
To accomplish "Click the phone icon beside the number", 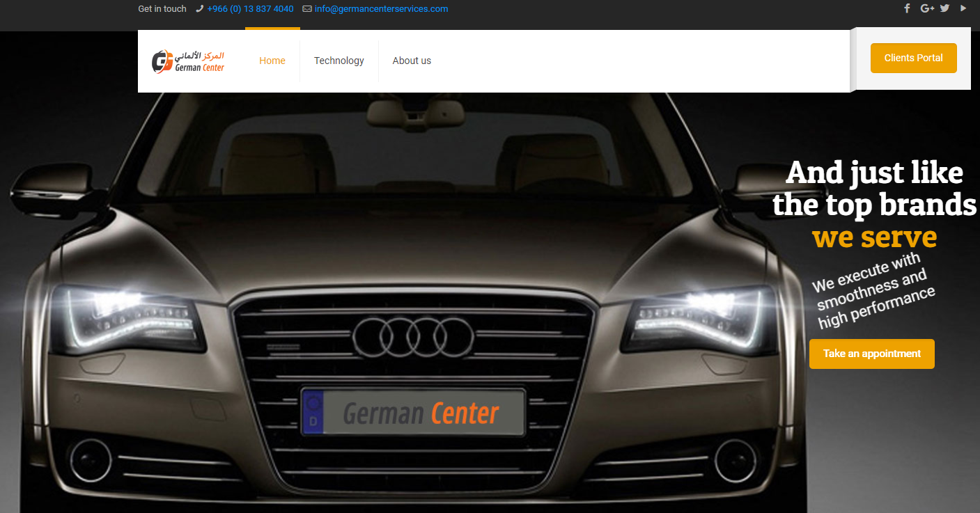I will (200, 9).
